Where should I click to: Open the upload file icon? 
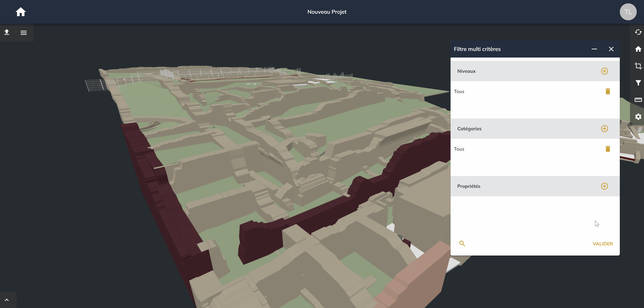click(7, 32)
